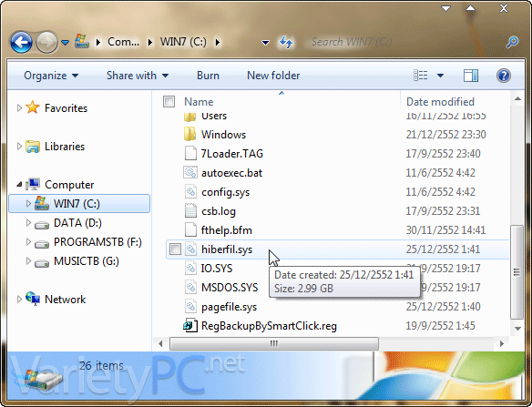Open the address bar history dropdown
The image size is (532, 407).
265,43
